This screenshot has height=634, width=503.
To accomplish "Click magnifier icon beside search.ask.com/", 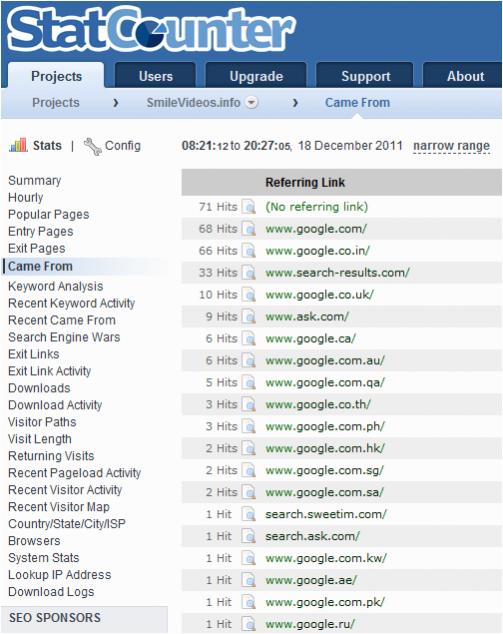I will 249,536.
